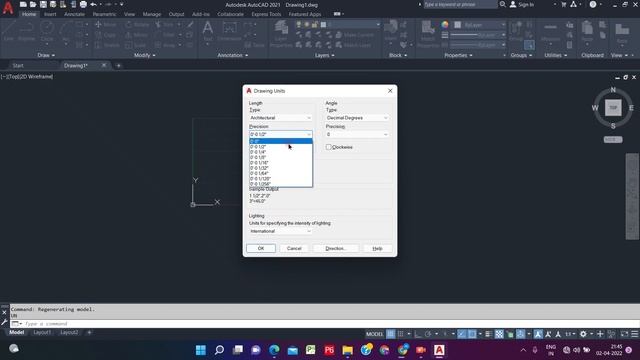This screenshot has width=640, height=360.
Task: Open Layer Properties in the ribbon
Action: pos(281,33)
